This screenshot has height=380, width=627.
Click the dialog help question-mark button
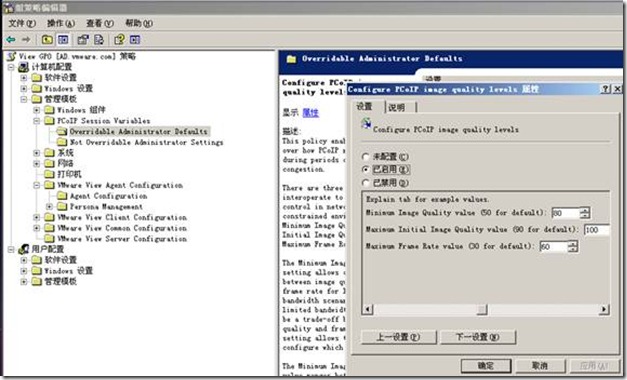(x=606, y=89)
